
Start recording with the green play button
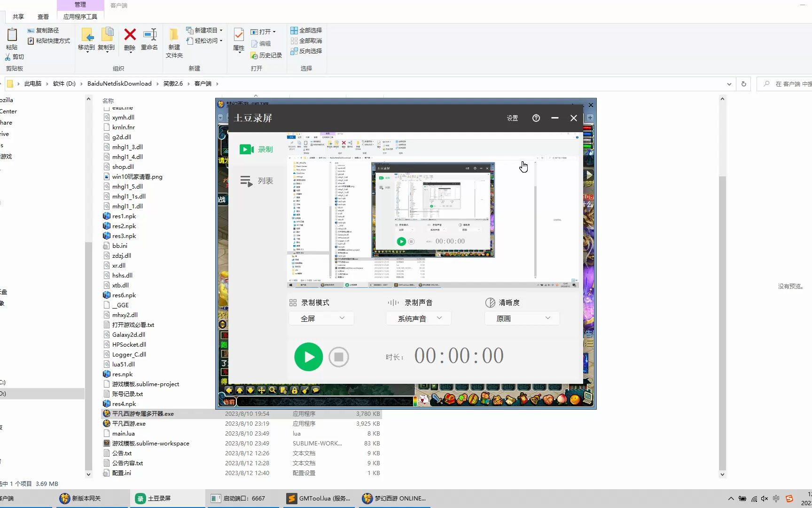coord(308,357)
